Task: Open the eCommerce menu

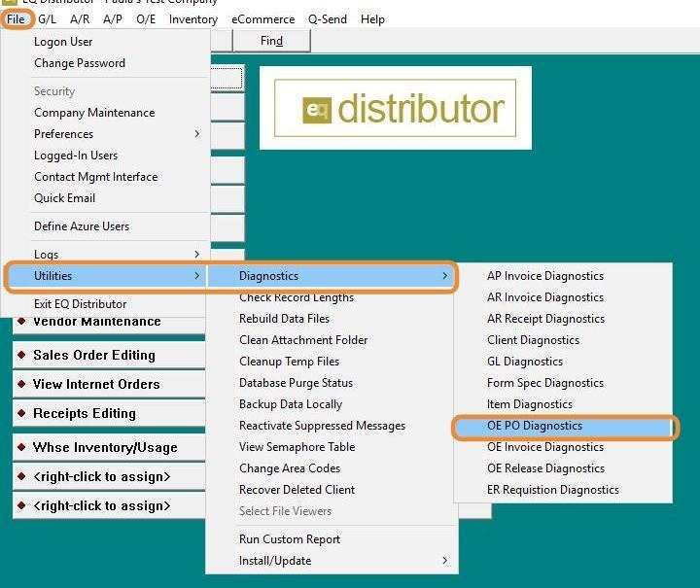Action: [262, 19]
